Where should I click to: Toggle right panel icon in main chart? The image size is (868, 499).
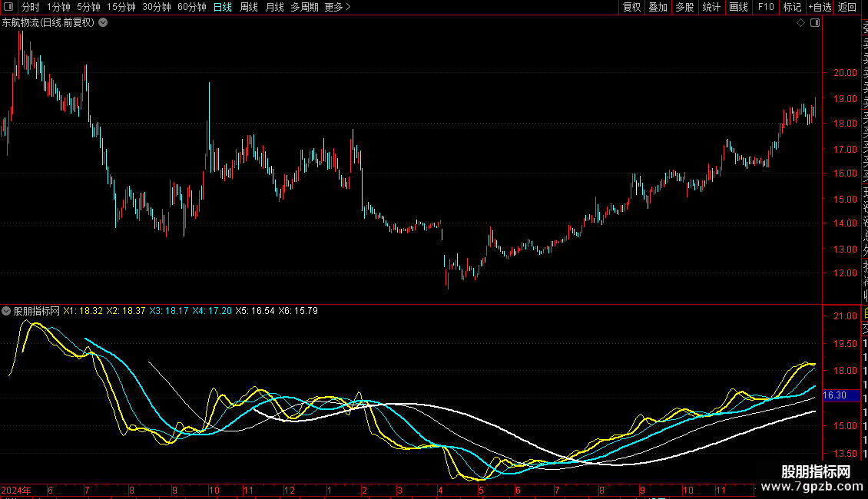pos(815,23)
